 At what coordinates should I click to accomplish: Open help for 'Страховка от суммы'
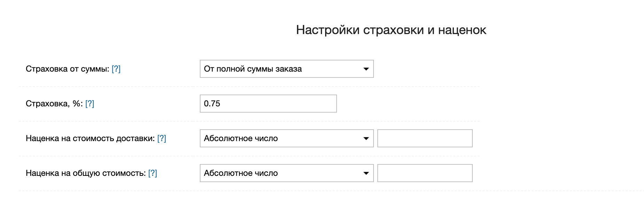coord(116,69)
